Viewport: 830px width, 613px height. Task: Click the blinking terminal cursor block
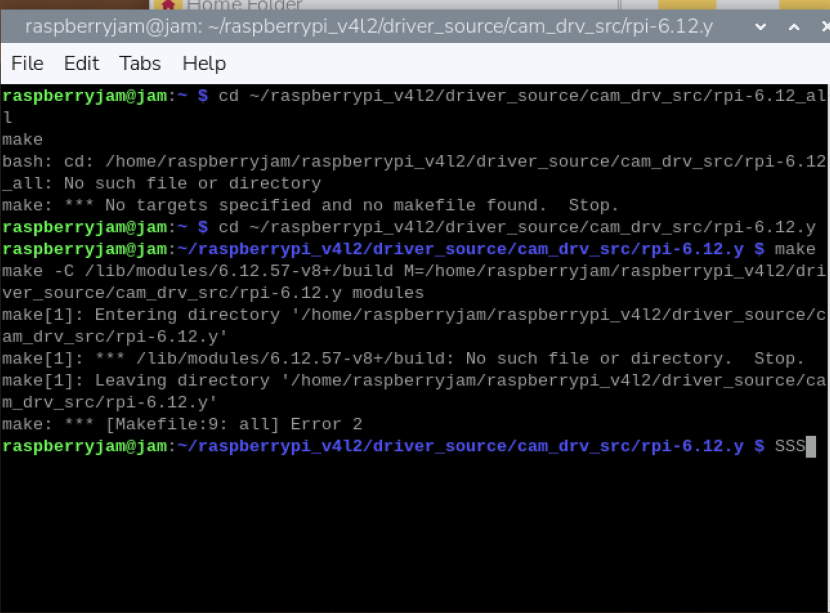811,446
